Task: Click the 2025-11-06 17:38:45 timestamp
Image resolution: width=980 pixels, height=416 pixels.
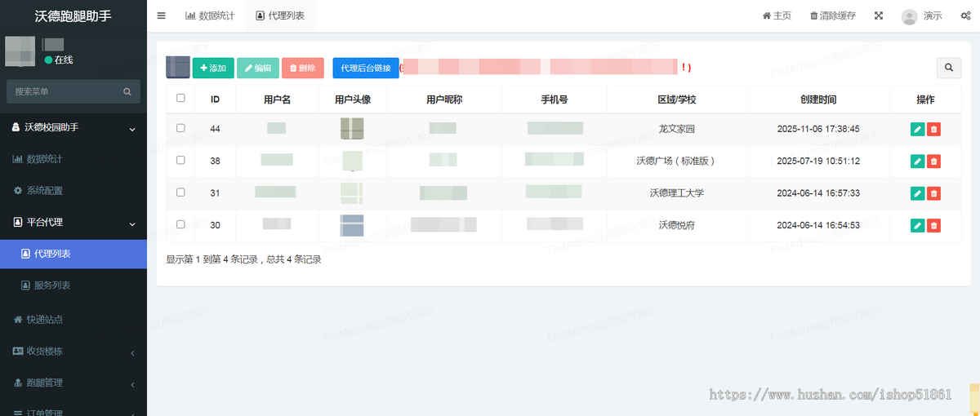Action: [x=818, y=129]
